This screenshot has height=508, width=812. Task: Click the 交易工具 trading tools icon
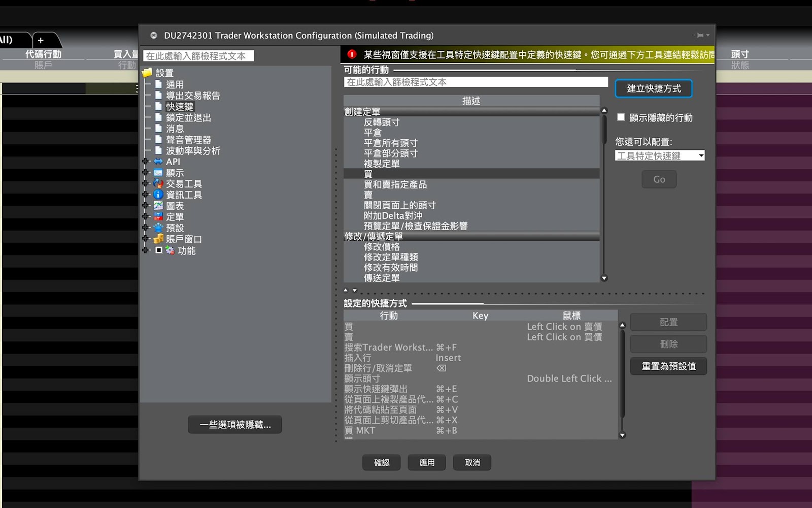(x=158, y=183)
